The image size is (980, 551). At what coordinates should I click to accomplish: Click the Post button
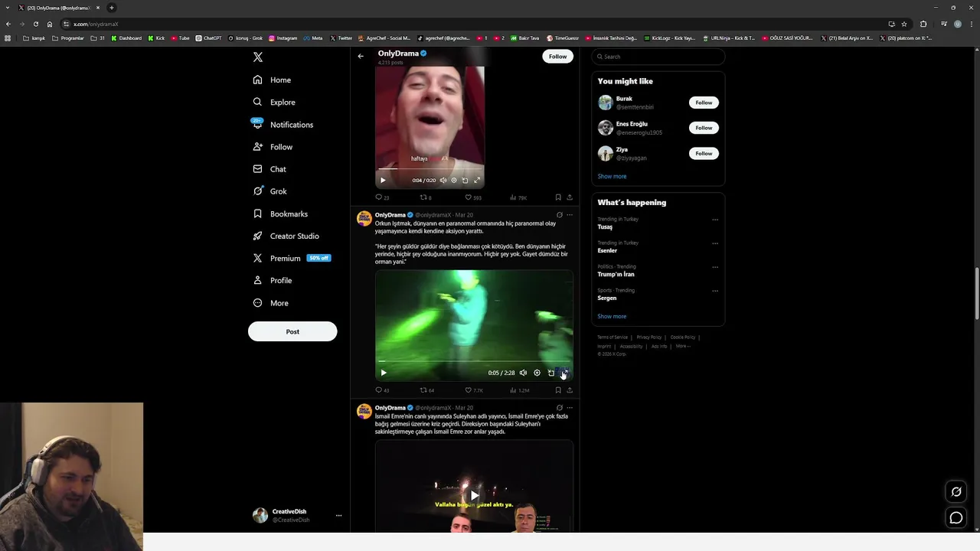[x=292, y=331]
